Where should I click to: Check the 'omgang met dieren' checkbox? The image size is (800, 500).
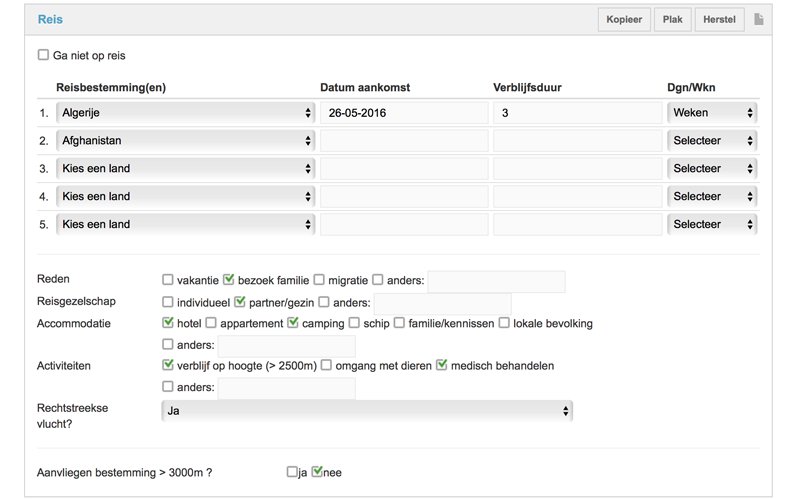327,366
